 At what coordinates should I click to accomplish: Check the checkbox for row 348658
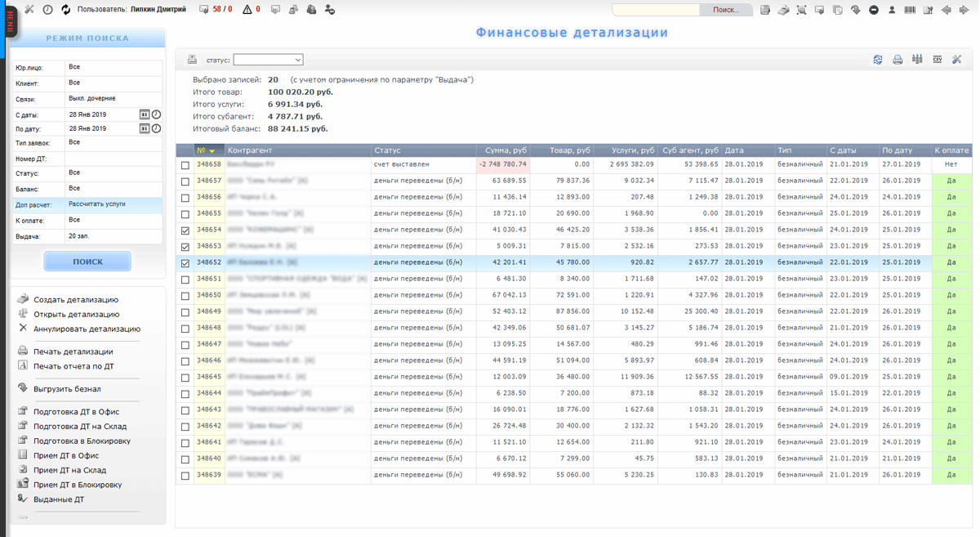[x=185, y=165]
